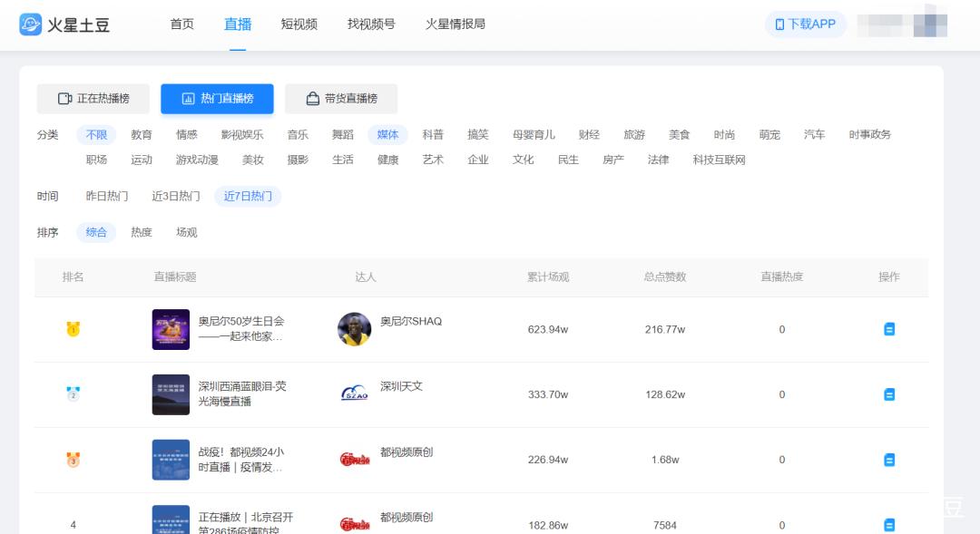Click the bronze rank 3 medal icon
The height and width of the screenshot is (534, 980).
pos(73,460)
